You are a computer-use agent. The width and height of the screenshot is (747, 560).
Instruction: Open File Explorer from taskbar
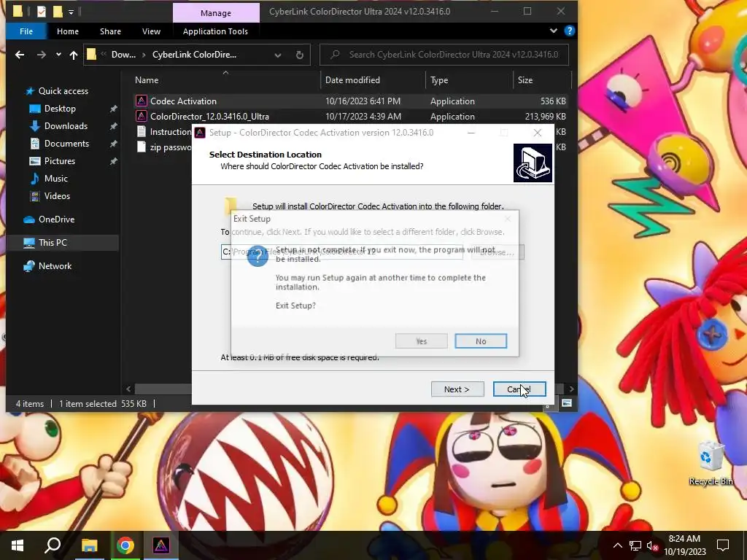pyautogui.click(x=89, y=545)
